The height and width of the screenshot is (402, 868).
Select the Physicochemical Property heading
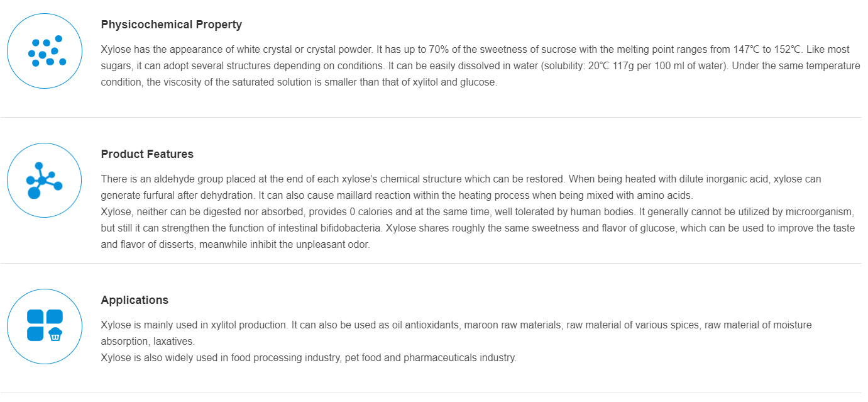171,25
